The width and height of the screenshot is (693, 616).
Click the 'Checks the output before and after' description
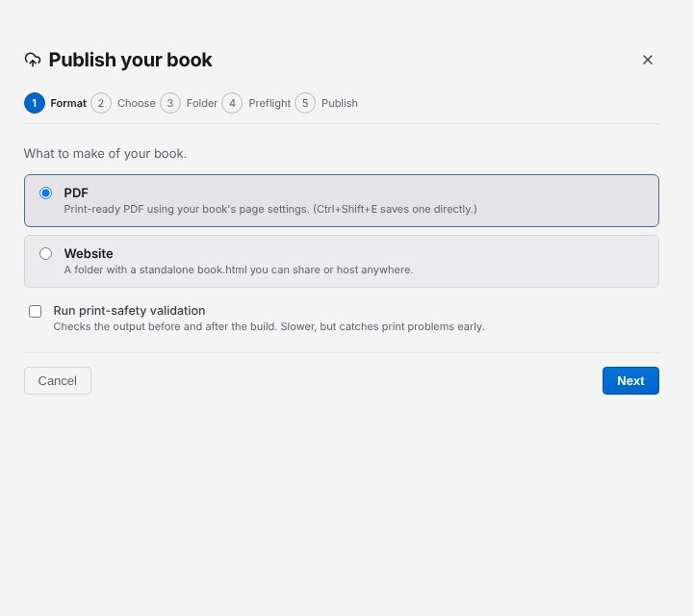point(269,326)
